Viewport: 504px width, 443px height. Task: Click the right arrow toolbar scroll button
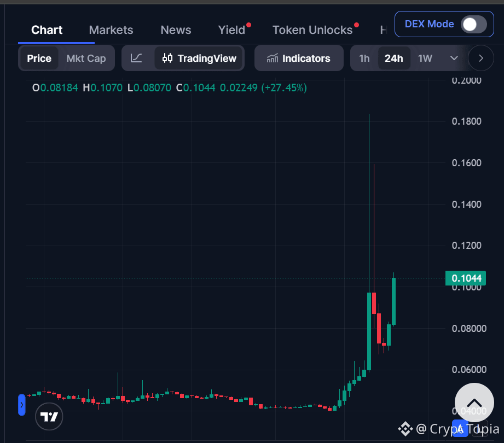click(x=481, y=58)
